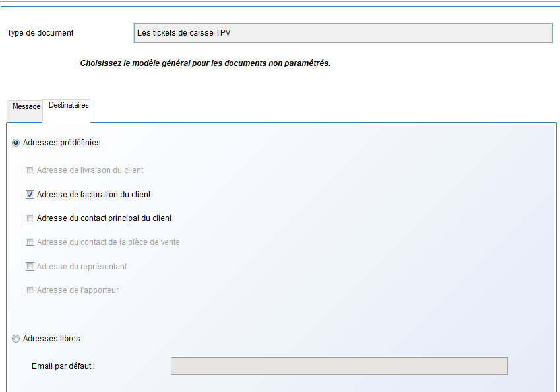The width and height of the screenshot is (560, 392).
Task: Click the 'Adresse de facturation du client' label text
Action: tap(94, 195)
